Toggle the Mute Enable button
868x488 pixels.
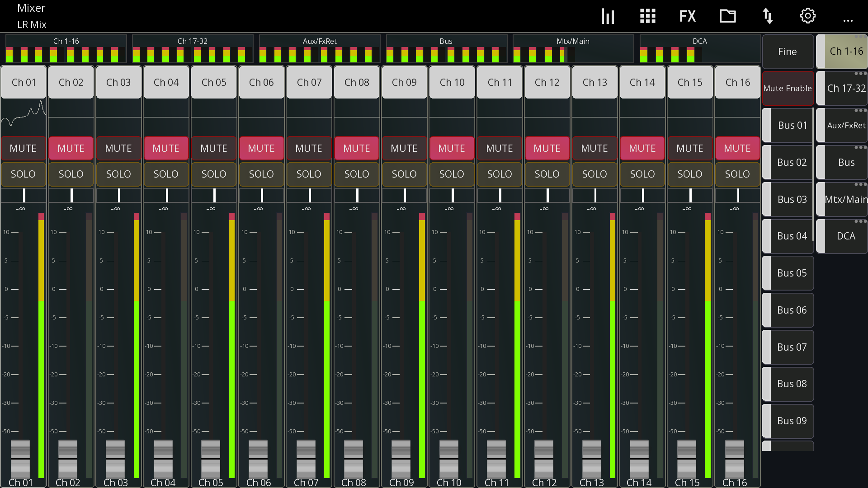click(x=788, y=88)
